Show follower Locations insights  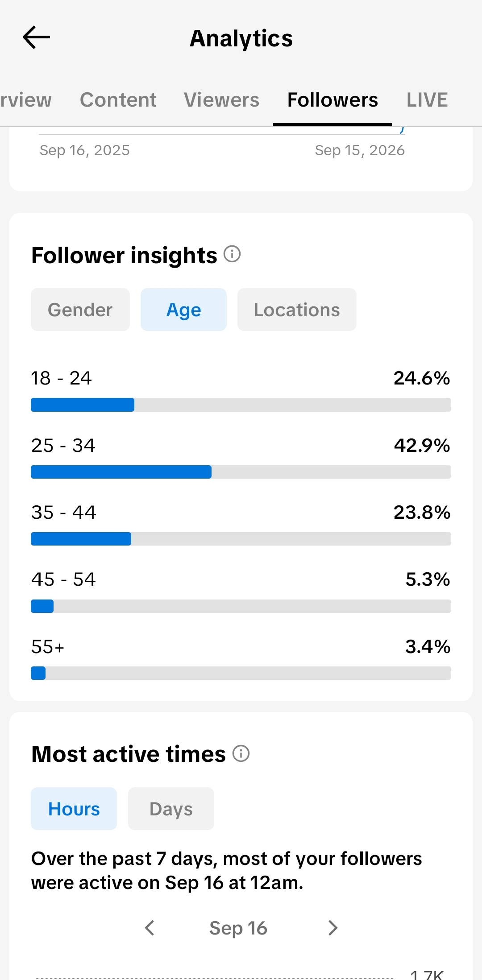coord(297,310)
